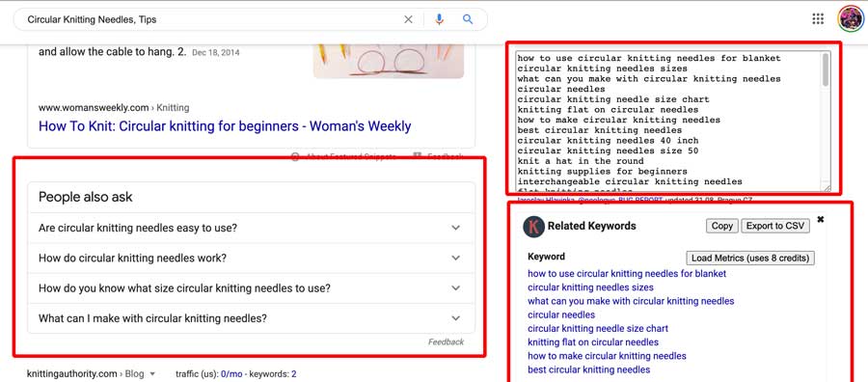868x382 pixels.
Task: Click the "People also ask" heading
Action: 85,197
